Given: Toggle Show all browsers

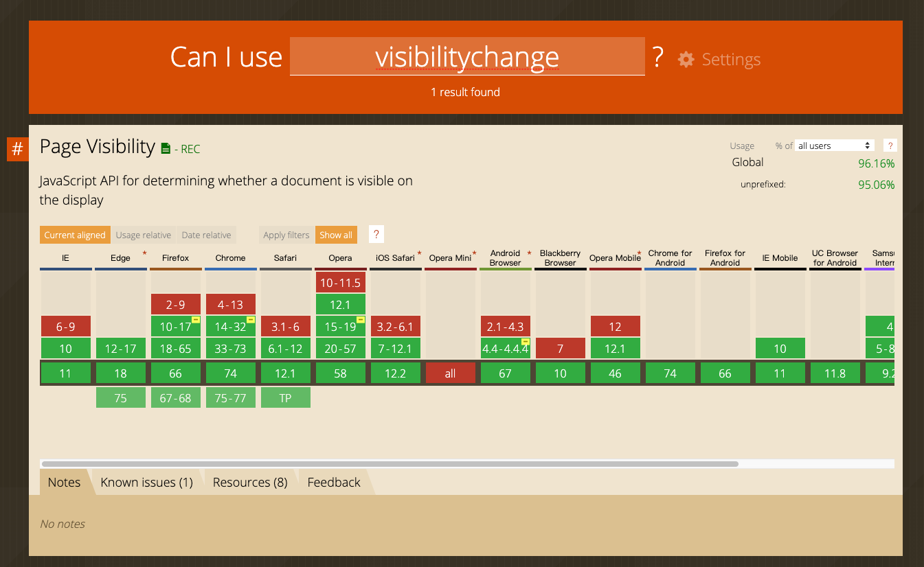Looking at the screenshot, I should point(336,235).
